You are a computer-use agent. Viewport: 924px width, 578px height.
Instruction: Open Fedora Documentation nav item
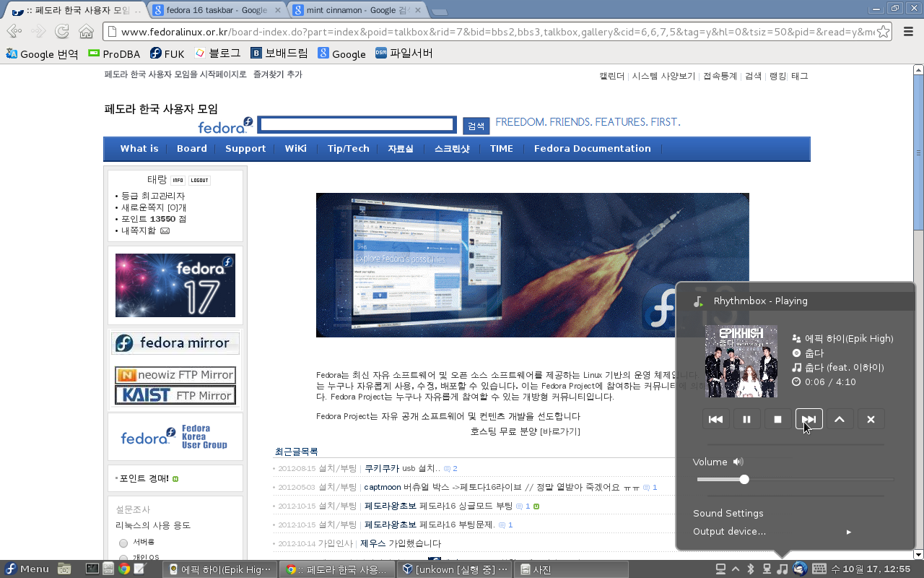point(593,149)
